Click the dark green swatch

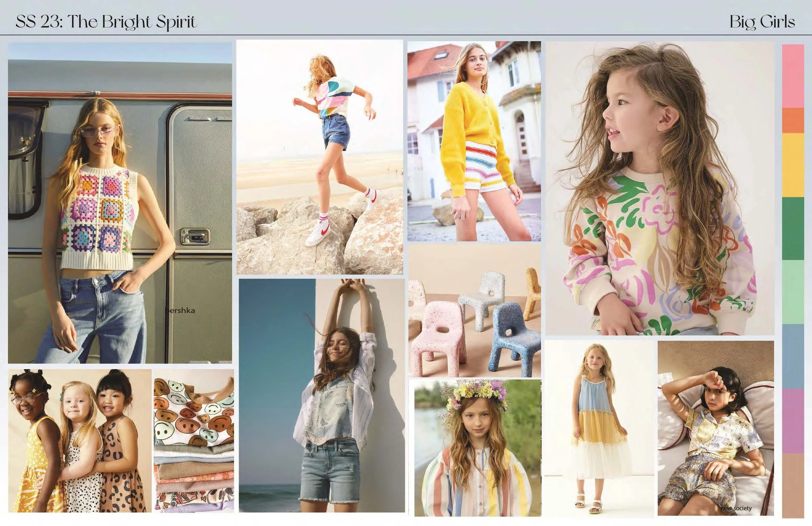pyautogui.click(x=793, y=229)
